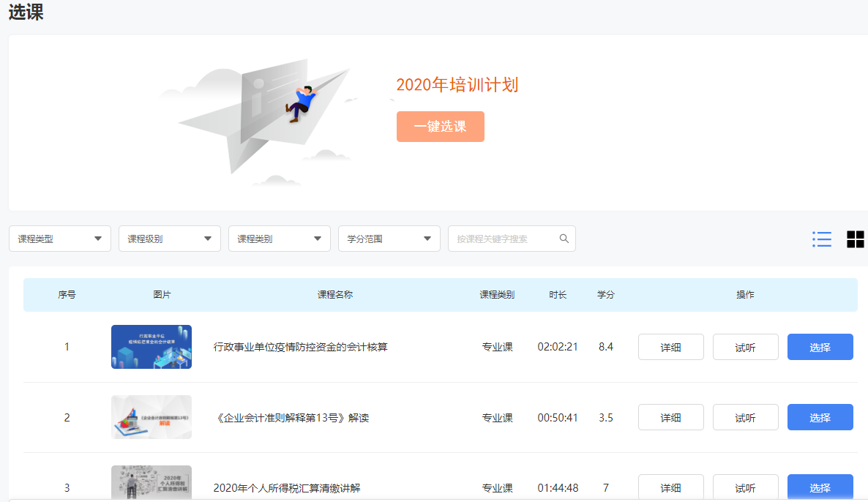Image resolution: width=868 pixels, height=502 pixels.
Task: Open thumbnail of 企业会计准则解释第13号 course
Action: [x=151, y=417]
